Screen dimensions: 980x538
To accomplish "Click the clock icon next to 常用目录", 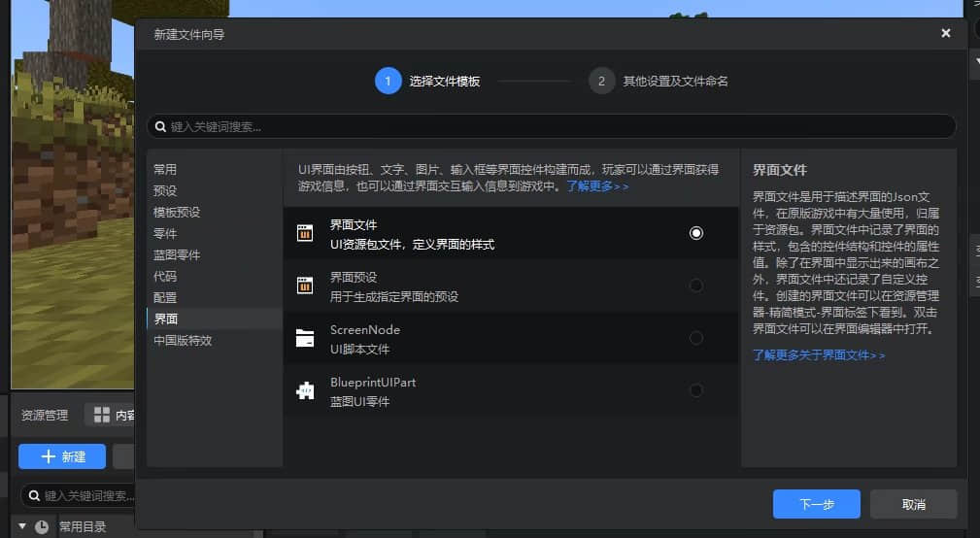I will (x=42, y=527).
